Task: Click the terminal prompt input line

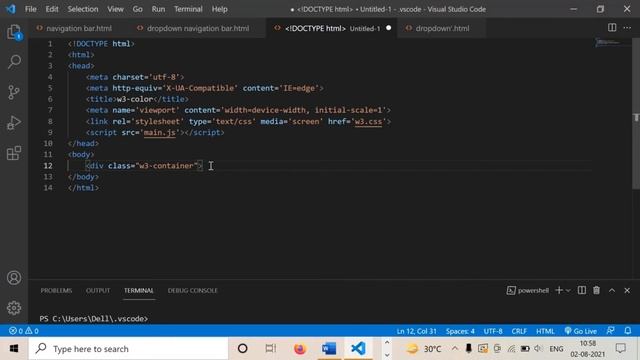Action: click(x=94, y=318)
